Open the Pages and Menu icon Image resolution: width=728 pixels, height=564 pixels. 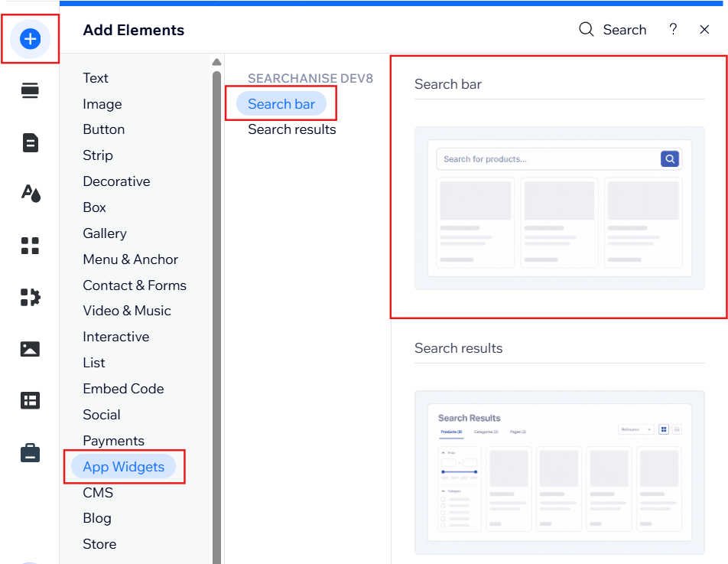click(x=30, y=142)
